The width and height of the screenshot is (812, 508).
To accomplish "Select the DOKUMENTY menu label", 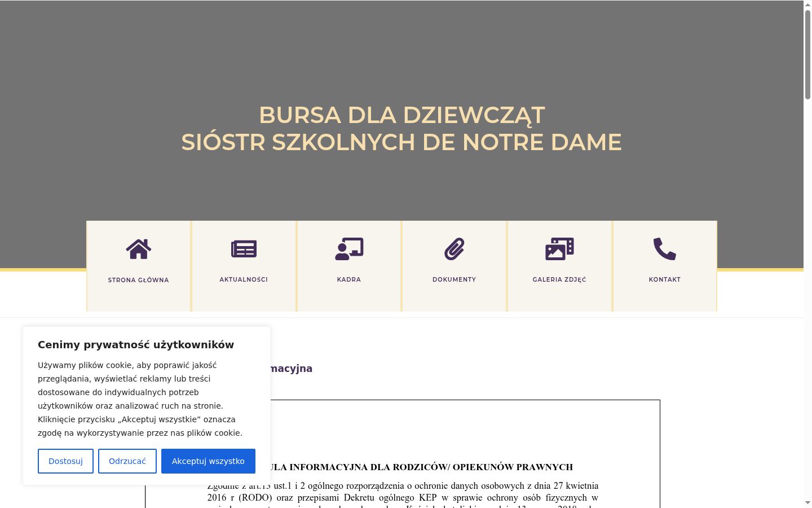I will pyautogui.click(x=454, y=279).
